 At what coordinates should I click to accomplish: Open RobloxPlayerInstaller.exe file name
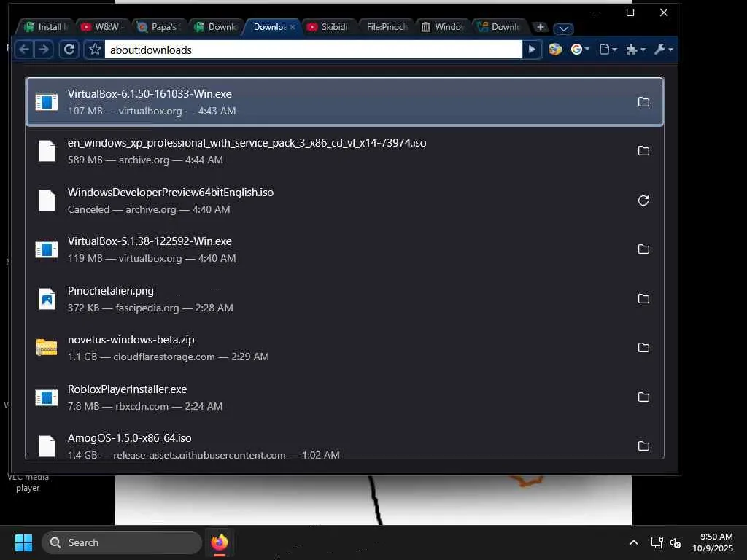tap(127, 389)
